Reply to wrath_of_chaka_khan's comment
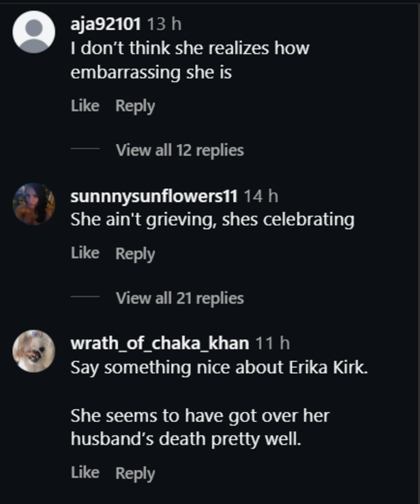 135,473
